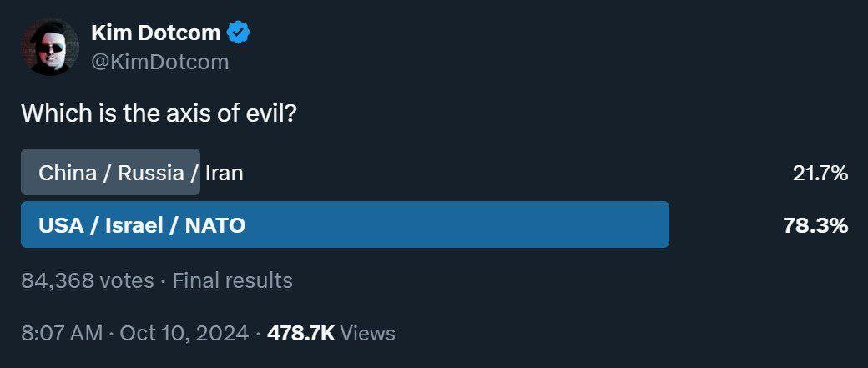
Task: Click the blue USA / Israel / NATO poll bar
Action: click(345, 224)
